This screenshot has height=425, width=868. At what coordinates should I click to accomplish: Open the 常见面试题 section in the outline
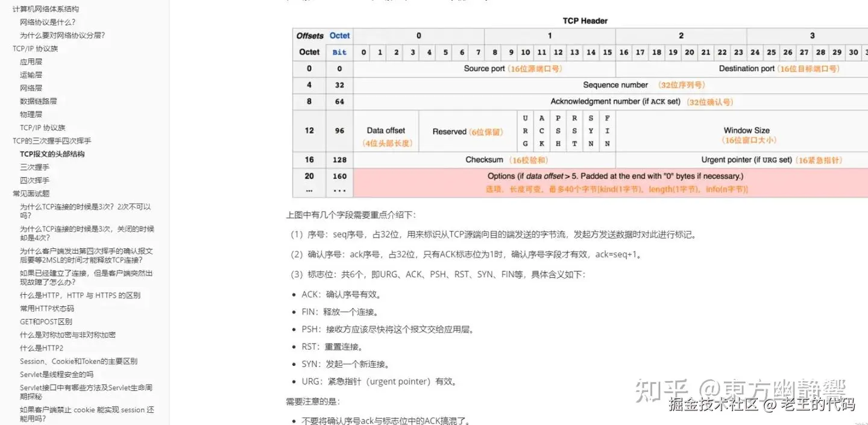(x=31, y=194)
